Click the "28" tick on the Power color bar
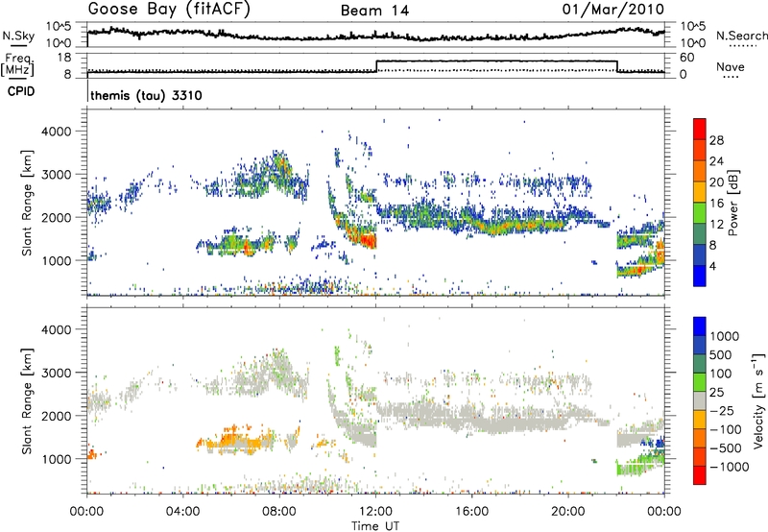This screenshot has height=532, width=768. (716, 140)
